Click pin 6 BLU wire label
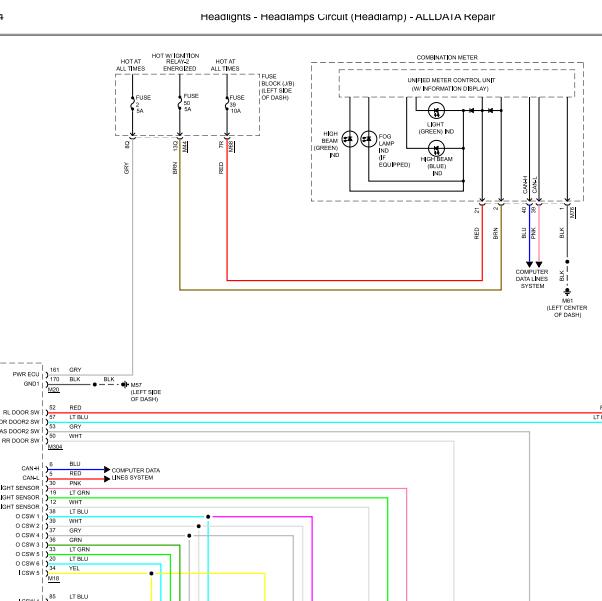This screenshot has height=601, width=602. tap(65, 464)
